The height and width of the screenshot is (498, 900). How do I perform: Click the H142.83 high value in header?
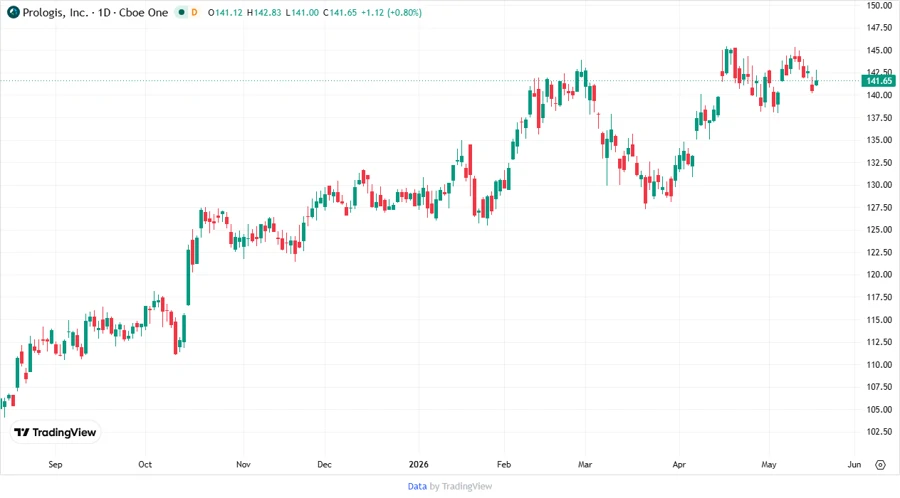(x=264, y=12)
